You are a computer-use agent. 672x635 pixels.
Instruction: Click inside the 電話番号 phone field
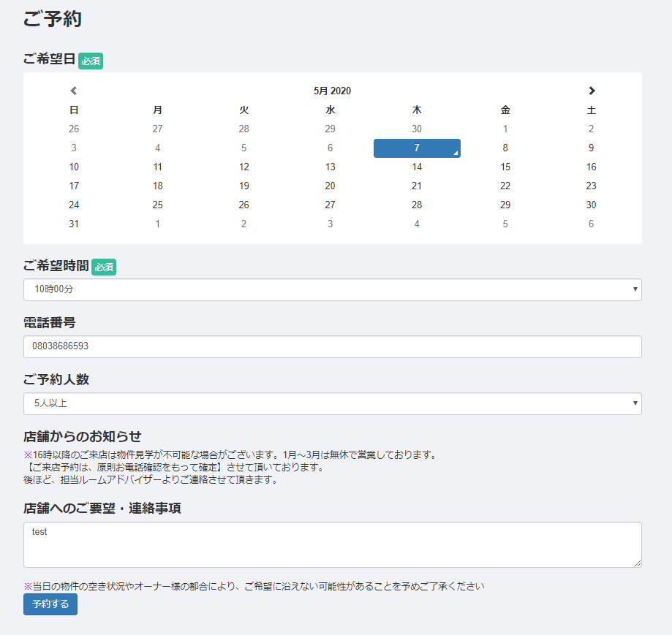pos(333,347)
